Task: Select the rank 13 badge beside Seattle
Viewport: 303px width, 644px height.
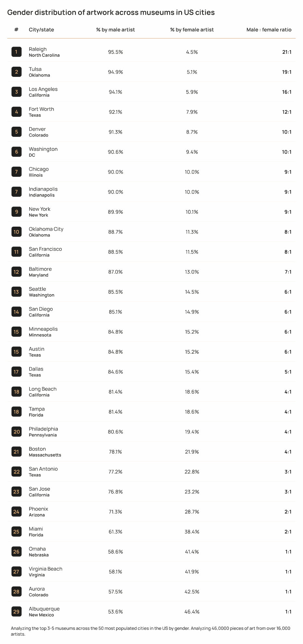Action: (x=16, y=292)
